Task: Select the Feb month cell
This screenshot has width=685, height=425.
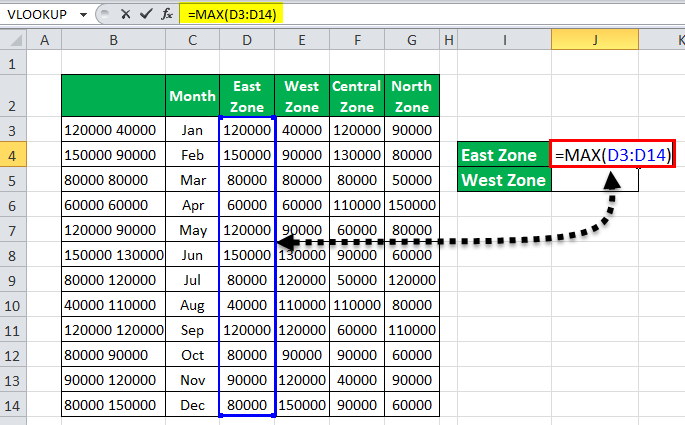Action: click(x=192, y=155)
